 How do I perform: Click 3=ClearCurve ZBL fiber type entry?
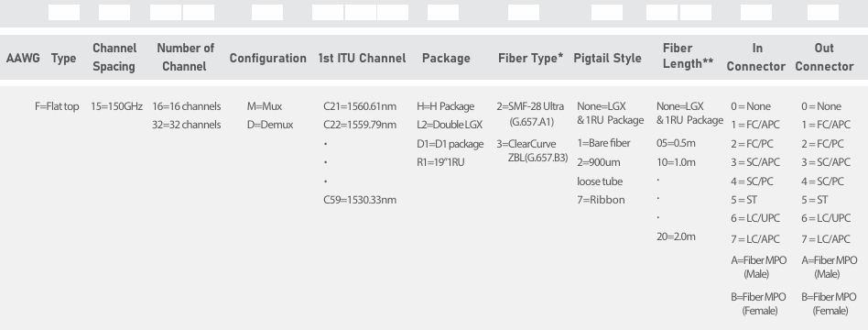click(x=532, y=151)
